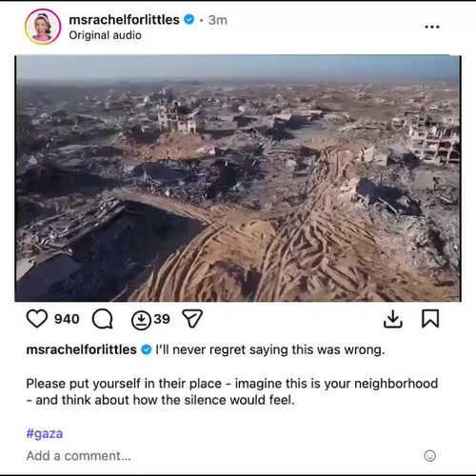Image resolution: width=476 pixels, height=476 pixels.
Task: Share post with paper plane icon
Action: (192, 318)
